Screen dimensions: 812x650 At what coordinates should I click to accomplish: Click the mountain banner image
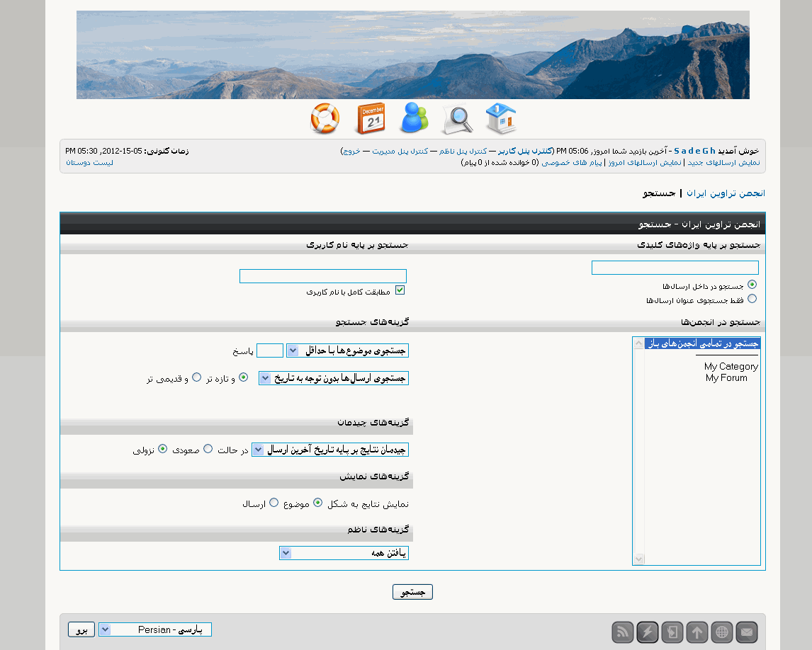(x=413, y=55)
